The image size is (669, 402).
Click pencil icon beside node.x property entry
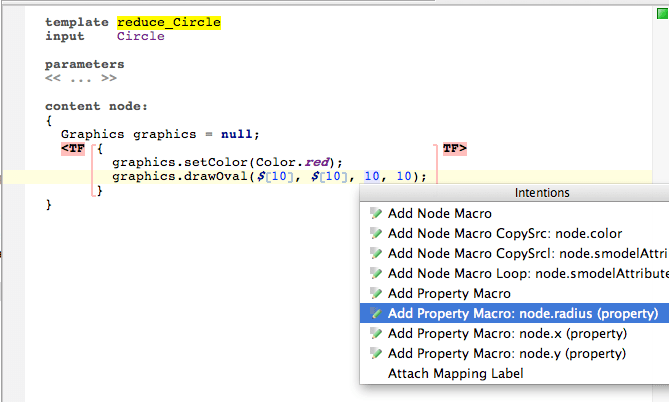click(376, 333)
